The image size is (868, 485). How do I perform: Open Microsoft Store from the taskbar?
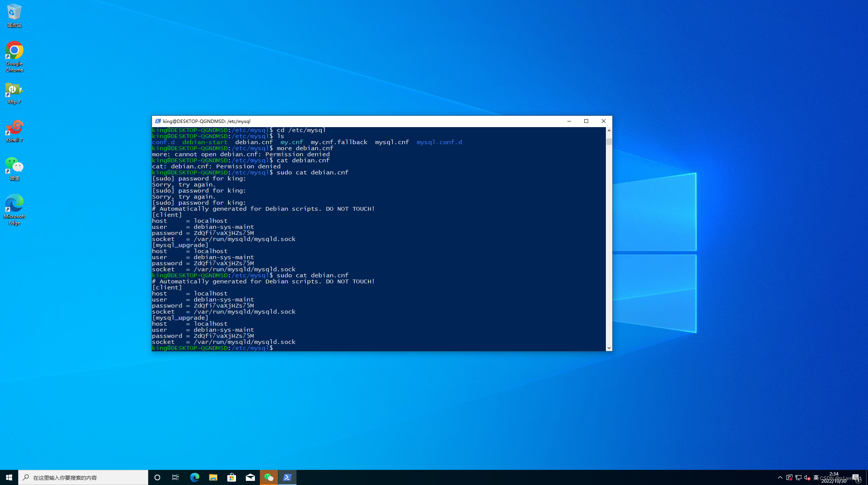231,477
